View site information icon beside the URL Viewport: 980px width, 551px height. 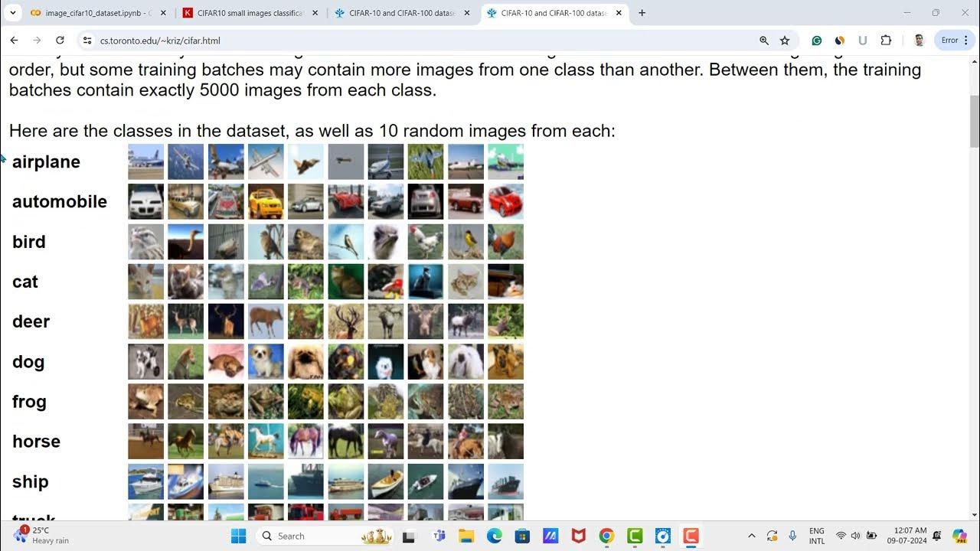tap(87, 41)
